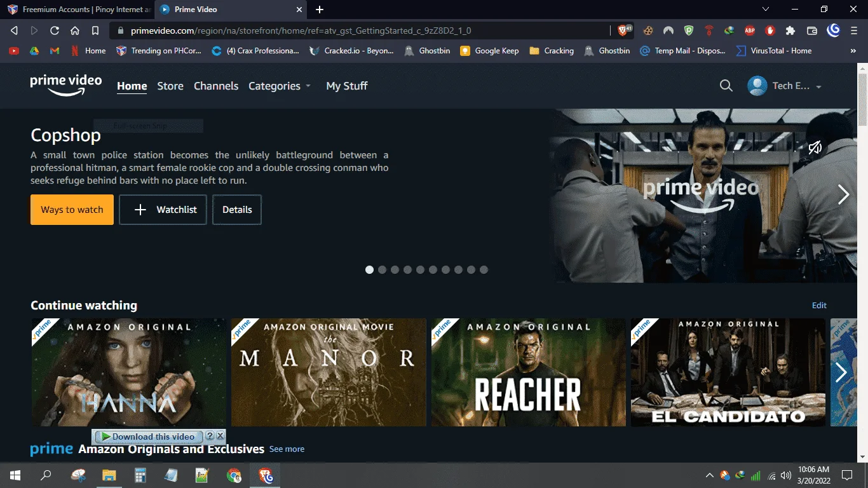Screen dimensions: 868x488
Task: Expand the Categories dropdown
Action: tap(280, 86)
